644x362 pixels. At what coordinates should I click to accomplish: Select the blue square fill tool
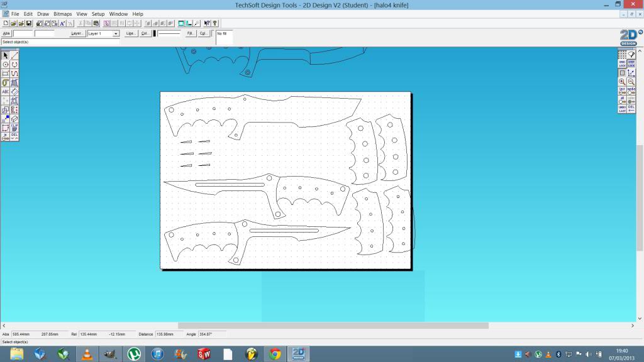pos(5,119)
